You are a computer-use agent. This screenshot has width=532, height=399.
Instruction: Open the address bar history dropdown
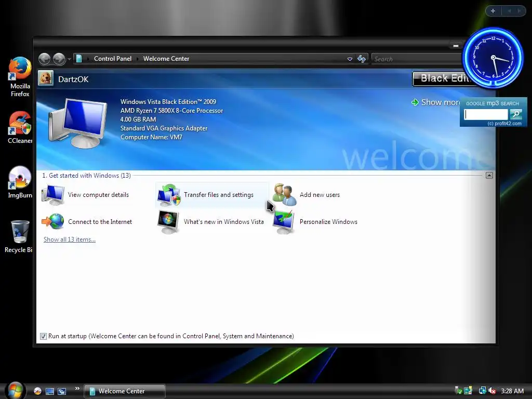[350, 59]
